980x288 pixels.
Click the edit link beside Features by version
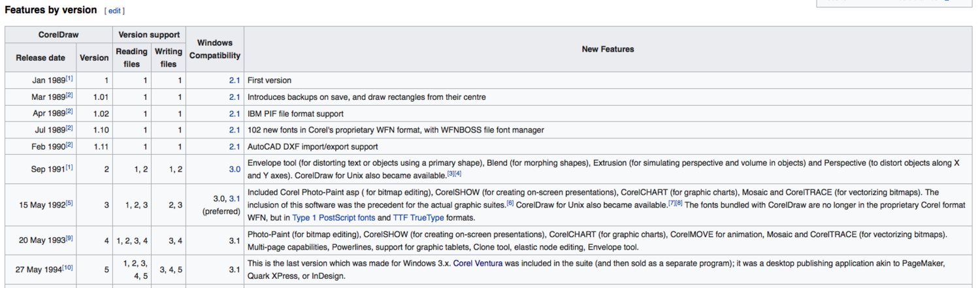click(x=115, y=11)
